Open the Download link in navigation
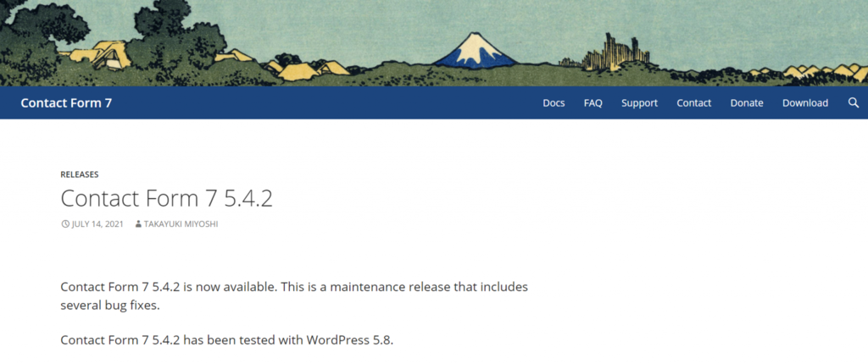Viewport: 868px width, 364px height. [x=805, y=103]
